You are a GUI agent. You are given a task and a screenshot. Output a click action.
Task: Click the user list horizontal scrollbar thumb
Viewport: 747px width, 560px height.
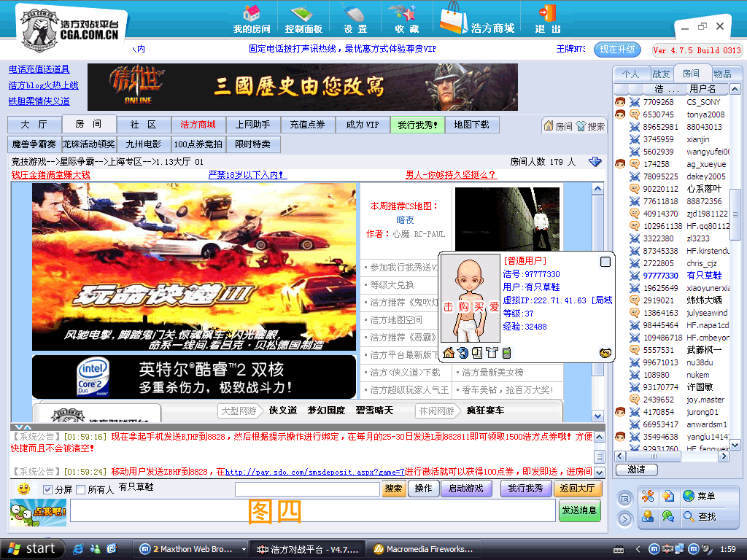pos(654,456)
